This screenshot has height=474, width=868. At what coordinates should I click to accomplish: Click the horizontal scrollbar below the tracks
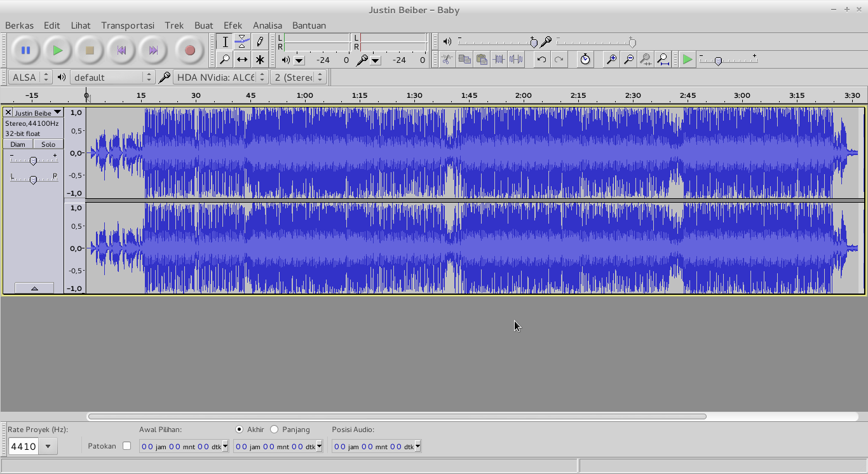[397, 417]
